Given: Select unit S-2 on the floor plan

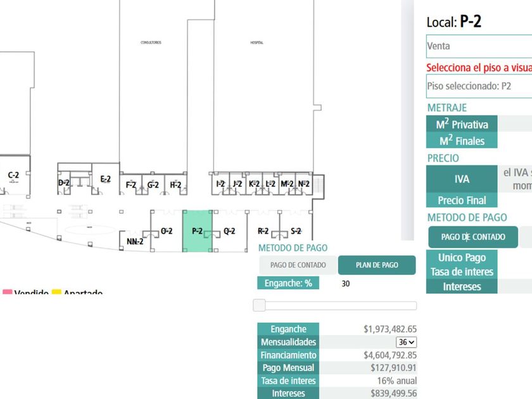Looking at the screenshot, I should click(x=296, y=231).
